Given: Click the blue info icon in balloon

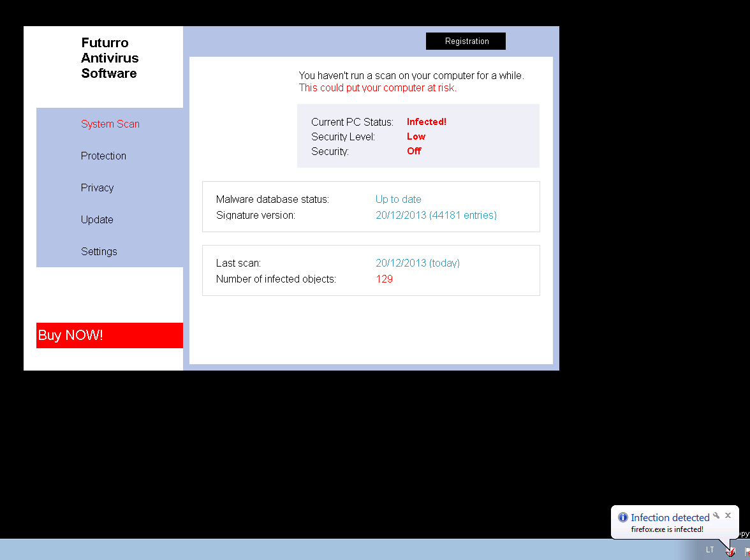Looking at the screenshot, I should pyautogui.click(x=623, y=517).
